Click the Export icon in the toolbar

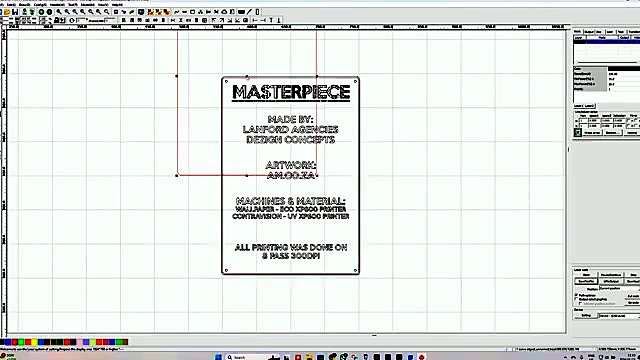pos(32,12)
